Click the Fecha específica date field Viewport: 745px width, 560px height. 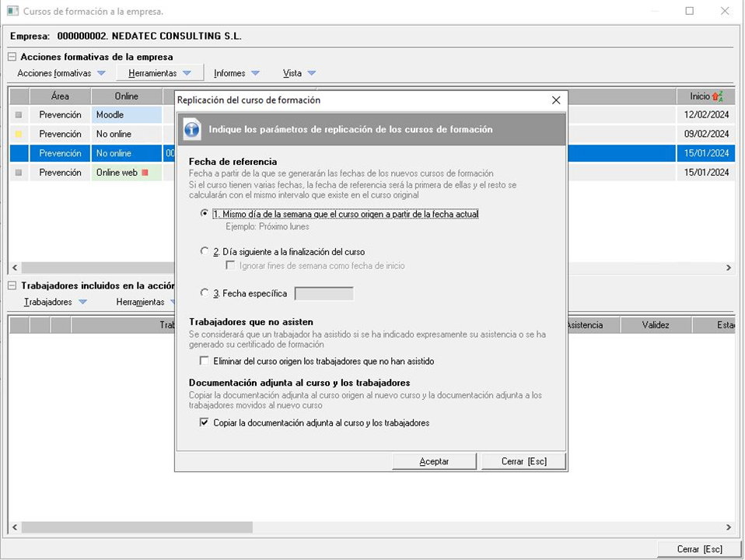[x=324, y=293]
